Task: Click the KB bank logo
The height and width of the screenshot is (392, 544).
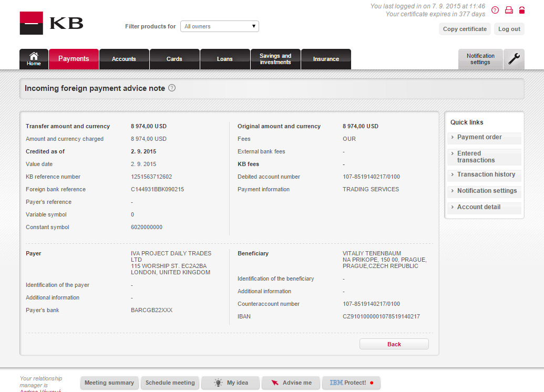Action: point(52,23)
